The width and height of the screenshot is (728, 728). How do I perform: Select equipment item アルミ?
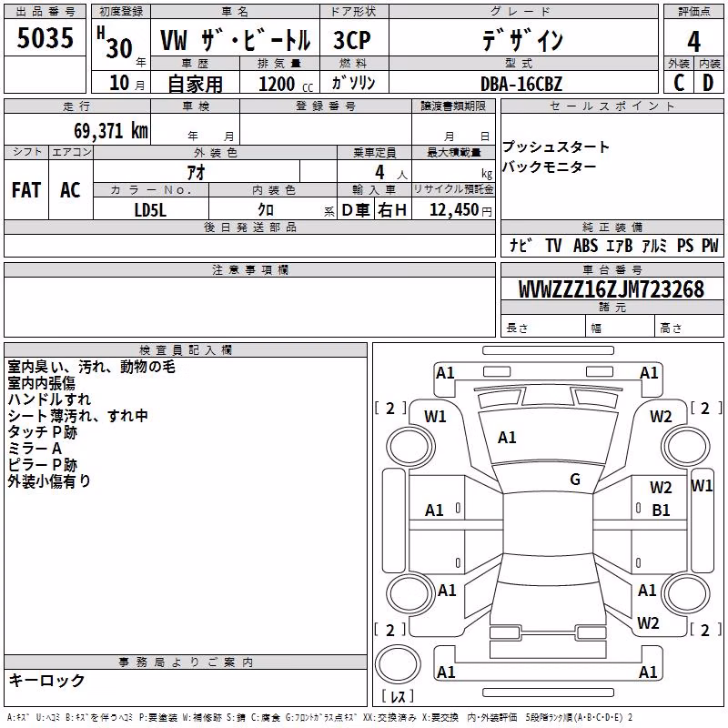[x=654, y=245]
